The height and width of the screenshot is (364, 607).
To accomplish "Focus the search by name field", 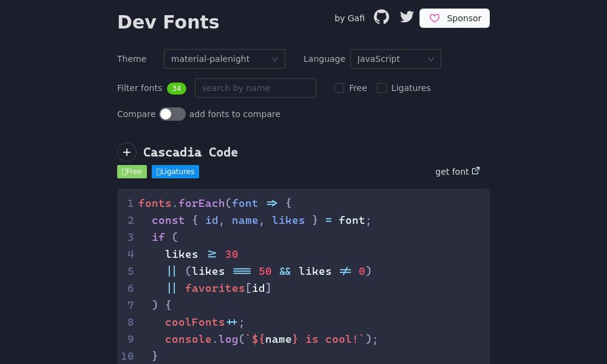I will point(256,88).
